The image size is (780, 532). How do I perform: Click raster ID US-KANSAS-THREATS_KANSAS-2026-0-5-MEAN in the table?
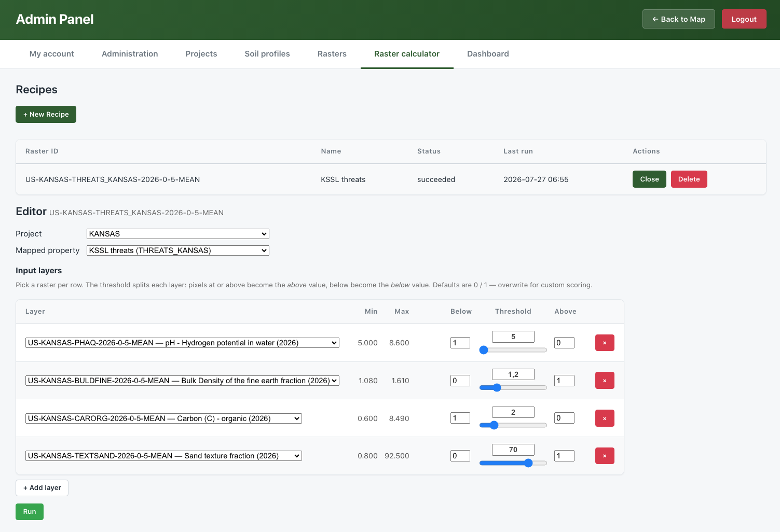click(x=113, y=179)
